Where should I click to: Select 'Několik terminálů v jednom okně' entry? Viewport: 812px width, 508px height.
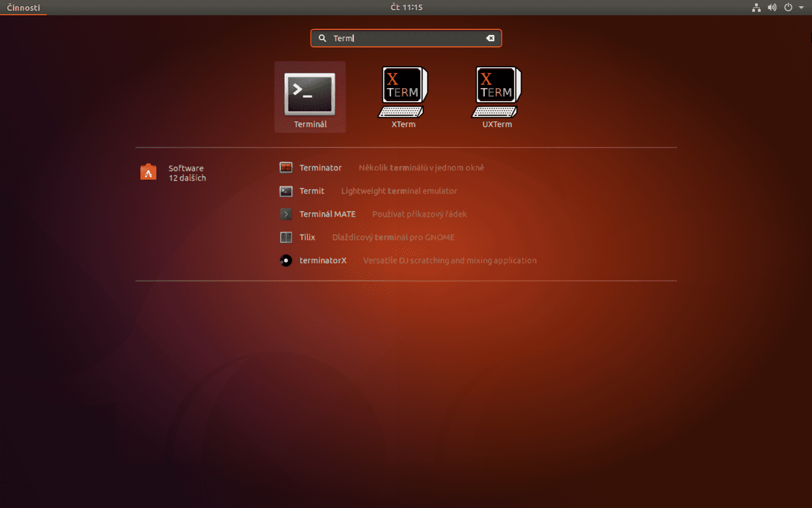pyautogui.click(x=421, y=168)
